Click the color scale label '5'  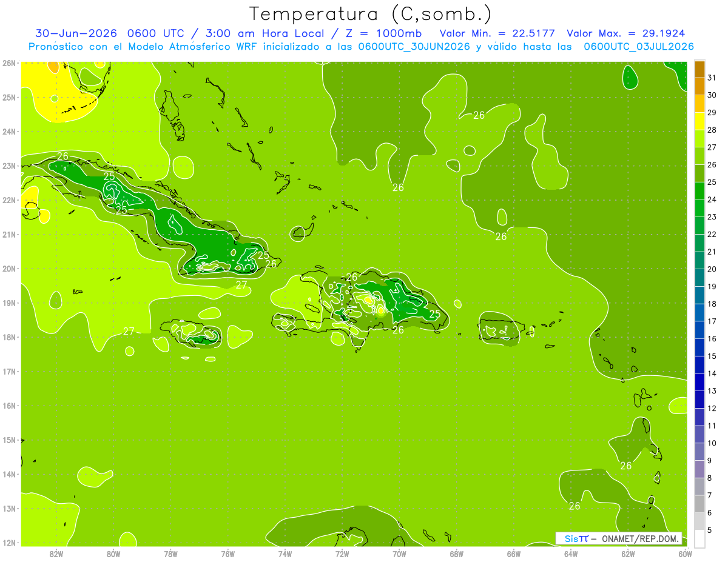pyautogui.click(x=710, y=530)
